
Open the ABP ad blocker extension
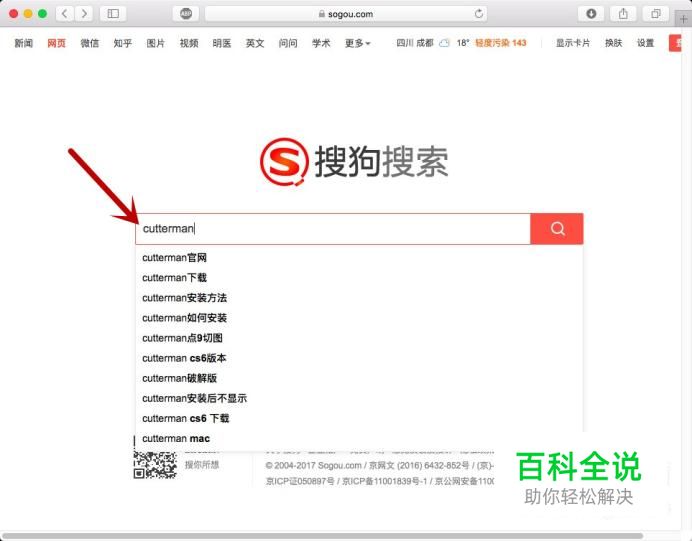tap(186, 14)
